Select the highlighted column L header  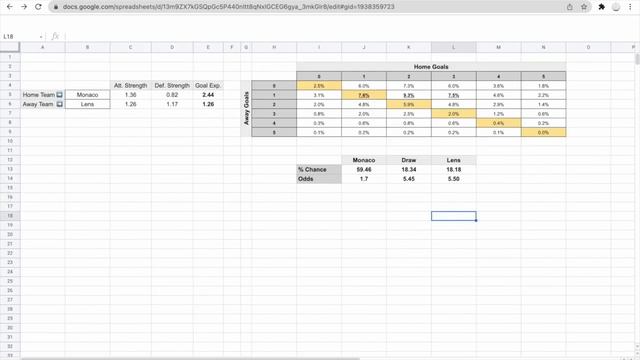click(x=453, y=47)
